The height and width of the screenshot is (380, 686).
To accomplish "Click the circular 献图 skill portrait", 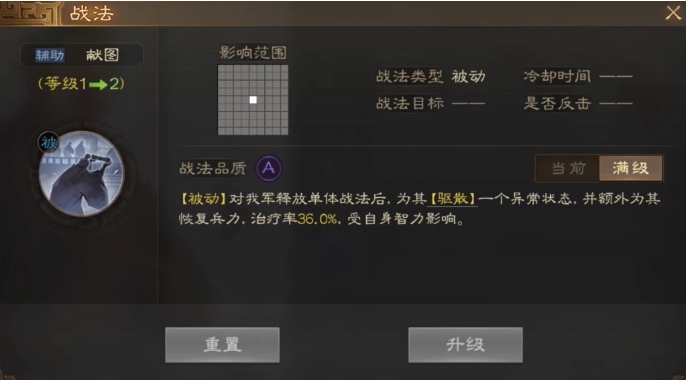I will [81, 174].
